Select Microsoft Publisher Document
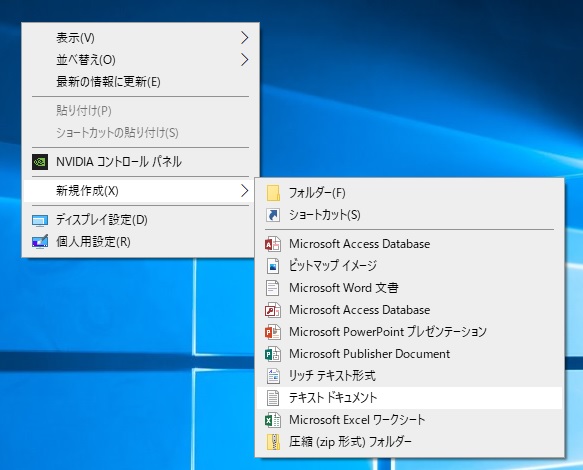583x470 pixels. [409, 354]
